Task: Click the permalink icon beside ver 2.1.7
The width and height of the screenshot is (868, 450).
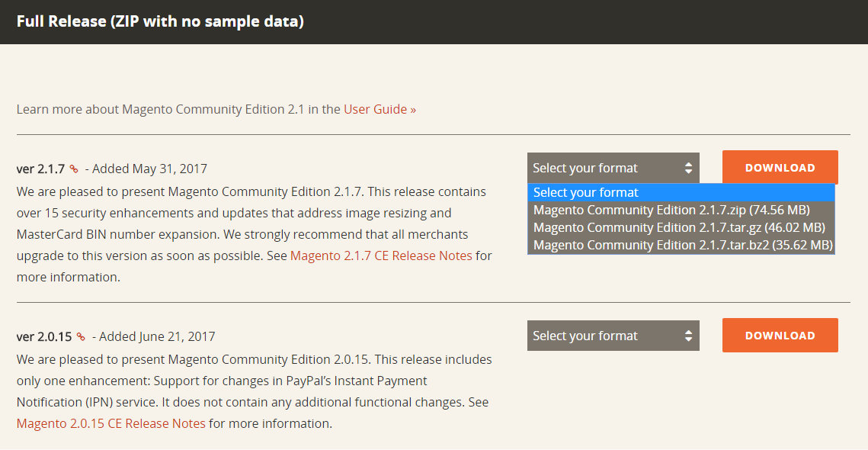Action: click(x=74, y=169)
